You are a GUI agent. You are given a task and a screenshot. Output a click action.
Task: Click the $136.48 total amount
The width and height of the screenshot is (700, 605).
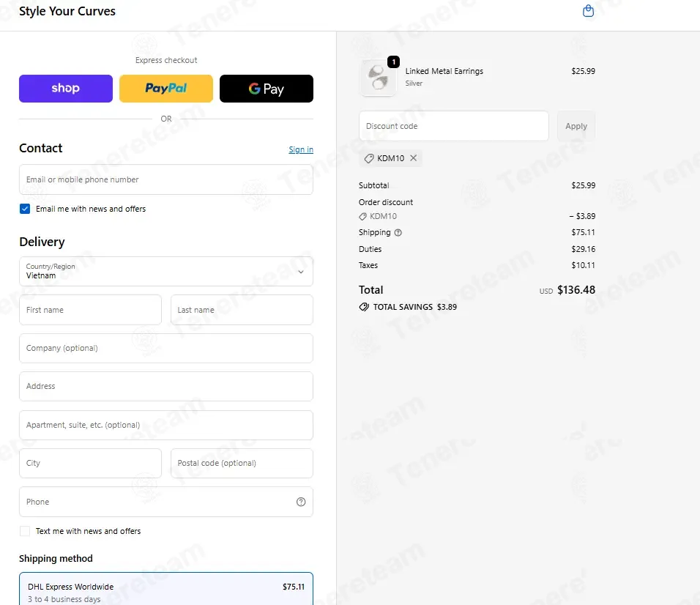click(x=576, y=290)
